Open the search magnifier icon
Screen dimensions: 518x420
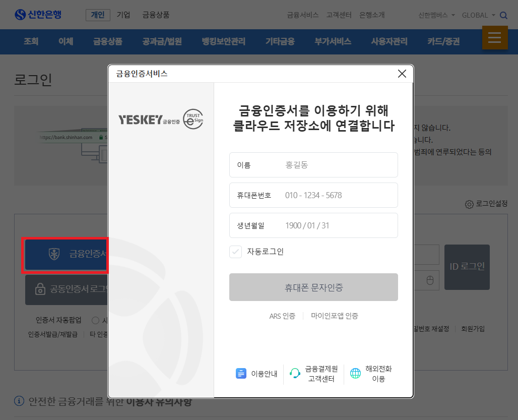[503, 15]
